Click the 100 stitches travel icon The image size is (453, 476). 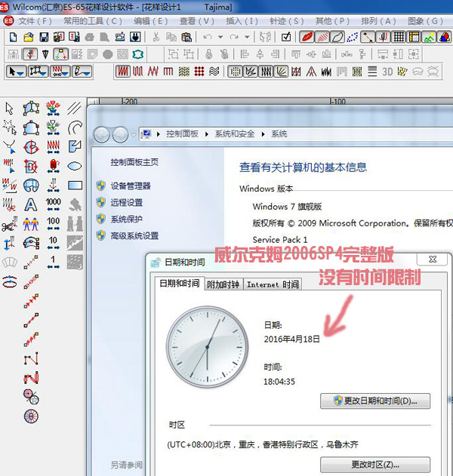[53, 224]
